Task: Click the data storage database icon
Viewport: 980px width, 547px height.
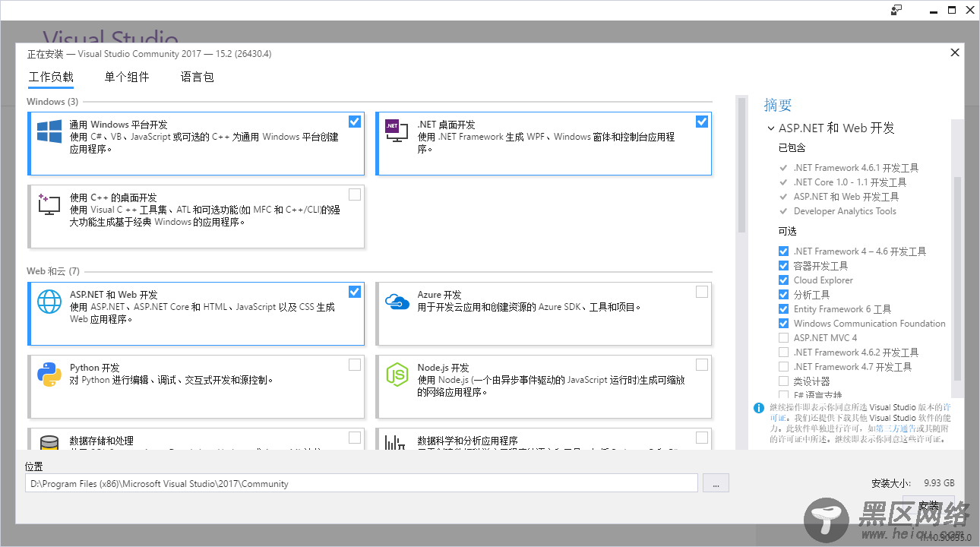Action: click(x=49, y=443)
